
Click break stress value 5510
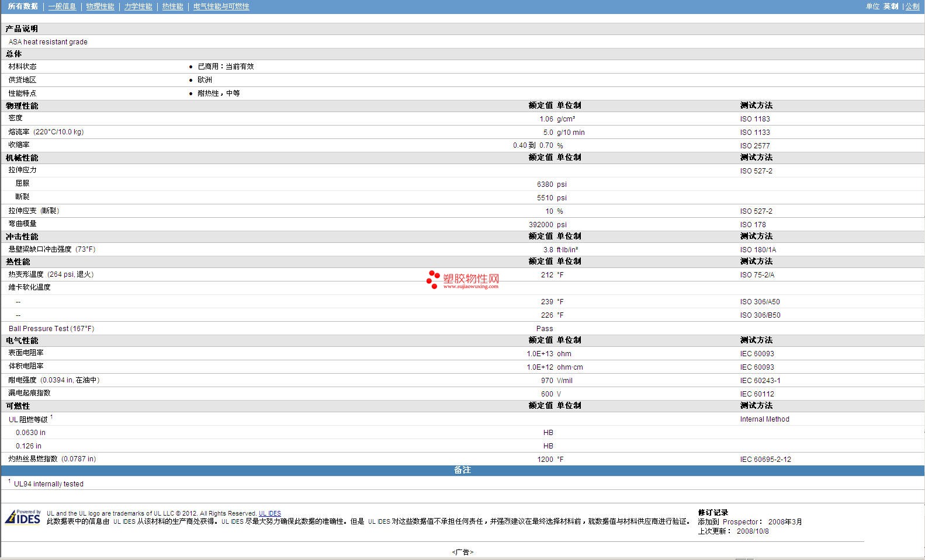click(x=545, y=198)
